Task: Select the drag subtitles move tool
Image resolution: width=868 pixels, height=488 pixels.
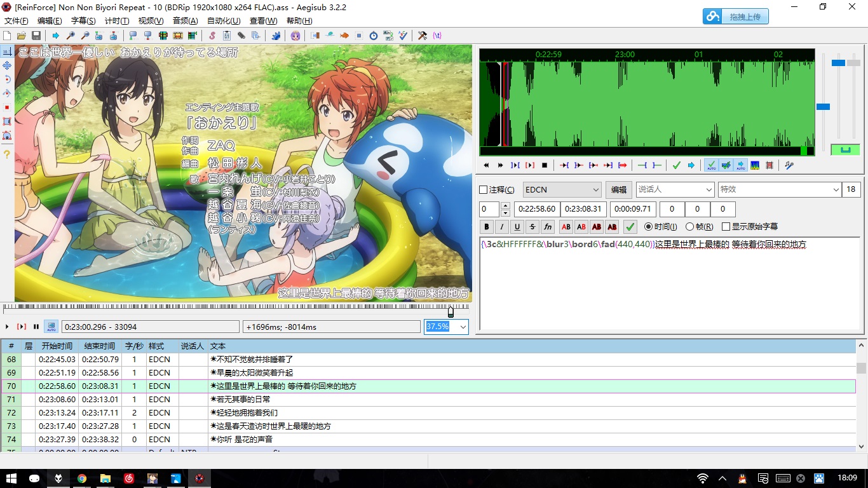Action: [7, 65]
